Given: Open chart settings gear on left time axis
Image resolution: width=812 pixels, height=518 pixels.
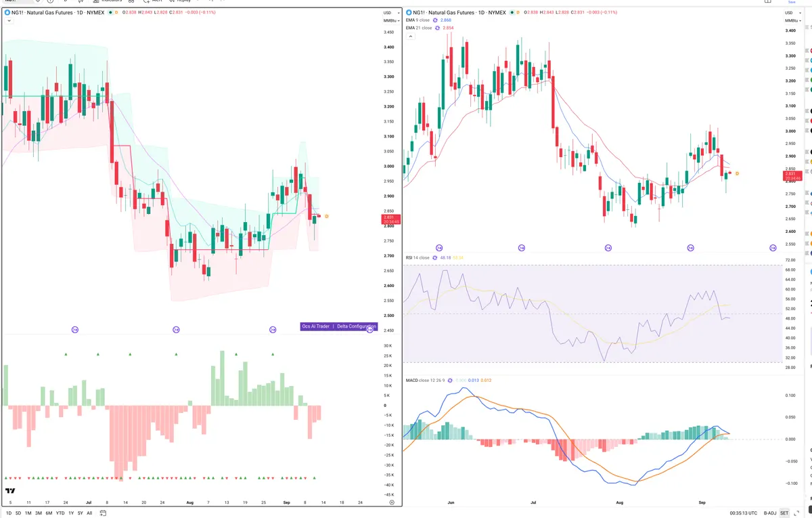Looking at the screenshot, I should tap(392, 502).
